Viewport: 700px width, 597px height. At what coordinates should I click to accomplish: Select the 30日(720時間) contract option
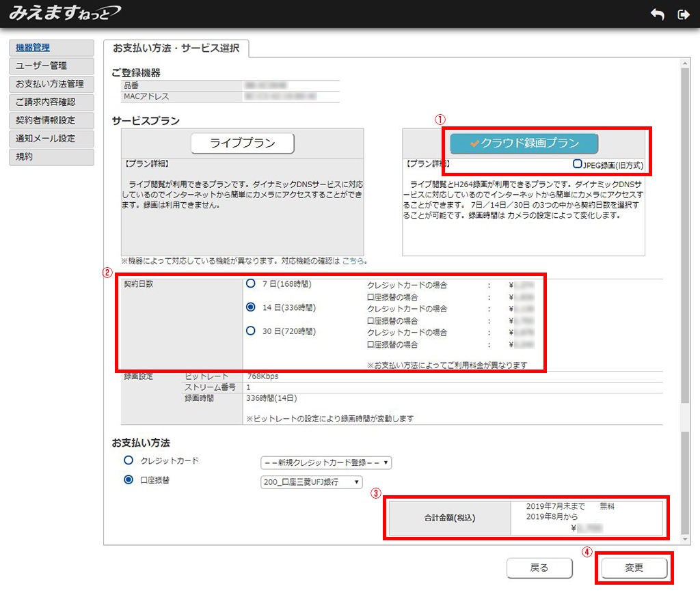(251, 331)
